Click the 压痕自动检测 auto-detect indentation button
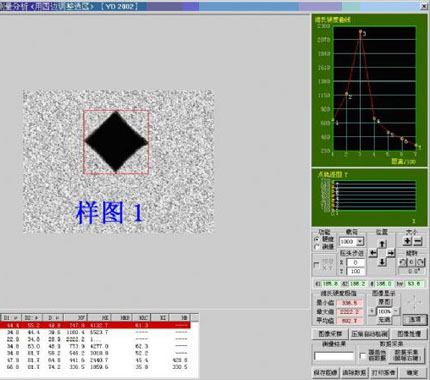Image resolution: width=430 pixels, height=380 pixels. (x=369, y=334)
